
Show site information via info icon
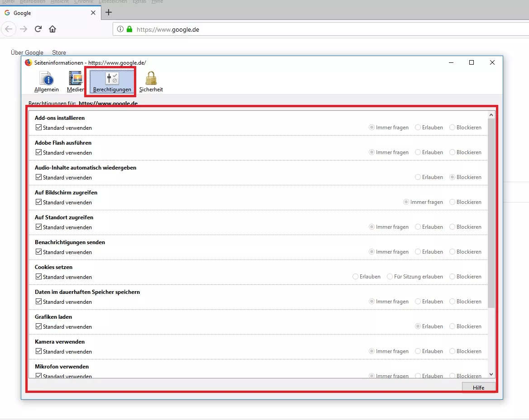120,29
